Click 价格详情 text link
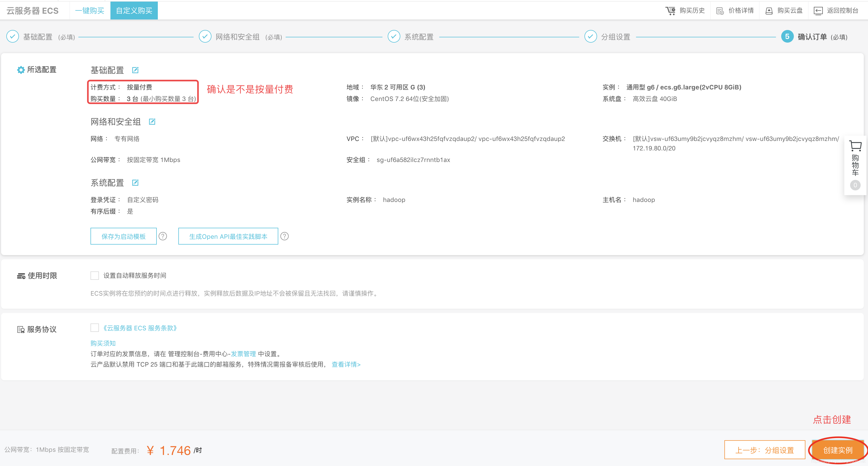 741,11
